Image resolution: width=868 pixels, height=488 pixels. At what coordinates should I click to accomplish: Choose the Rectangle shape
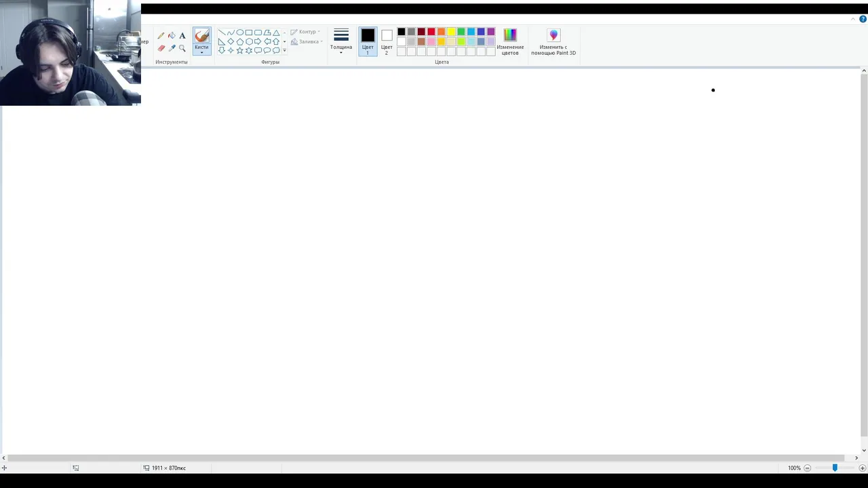249,33
